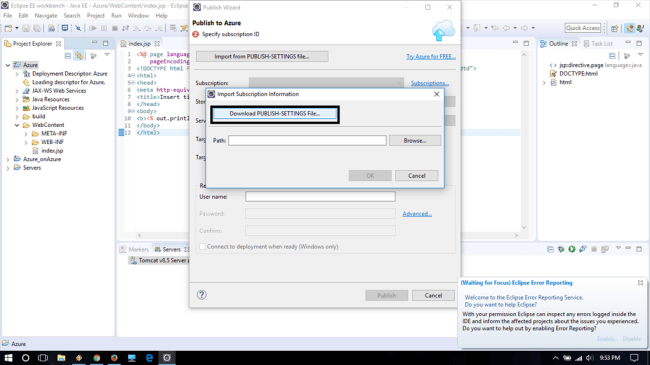Expand the Azure_onAzure project
The width and height of the screenshot is (650, 365).
click(8, 159)
